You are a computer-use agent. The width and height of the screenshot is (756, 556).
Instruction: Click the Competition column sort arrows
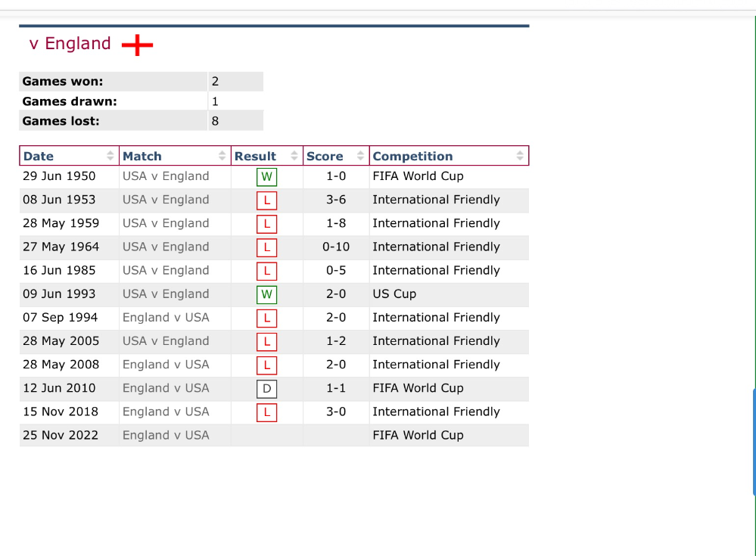520,156
